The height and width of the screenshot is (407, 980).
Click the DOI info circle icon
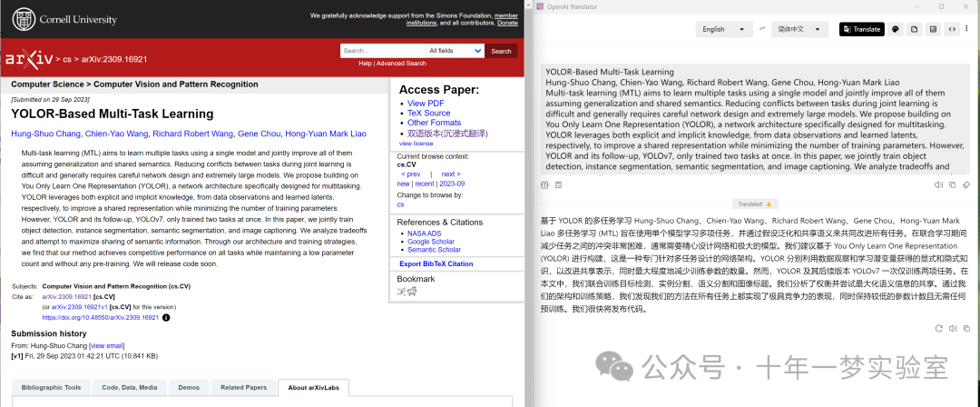(x=166, y=318)
